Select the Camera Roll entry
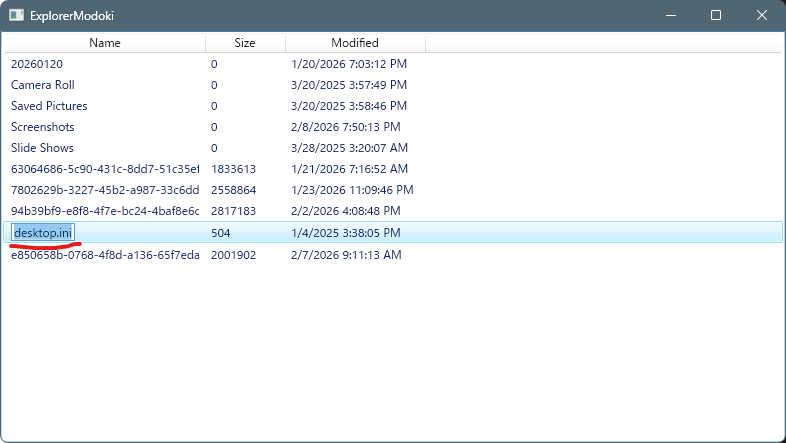This screenshot has width=786, height=443. tap(43, 85)
